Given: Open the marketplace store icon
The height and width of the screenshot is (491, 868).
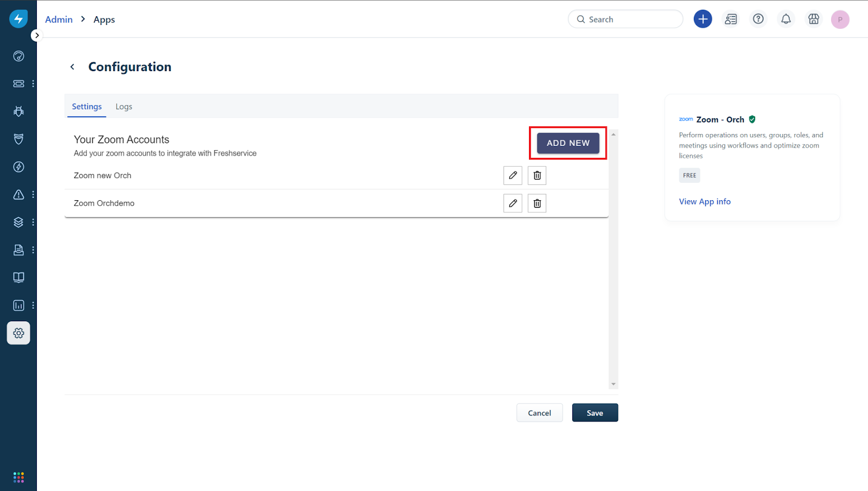Looking at the screenshot, I should click(814, 19).
